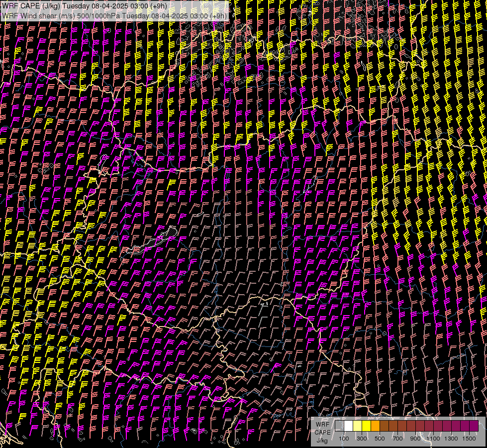
Task: Click the white swatch in CAPE legend
Action: [349, 426]
